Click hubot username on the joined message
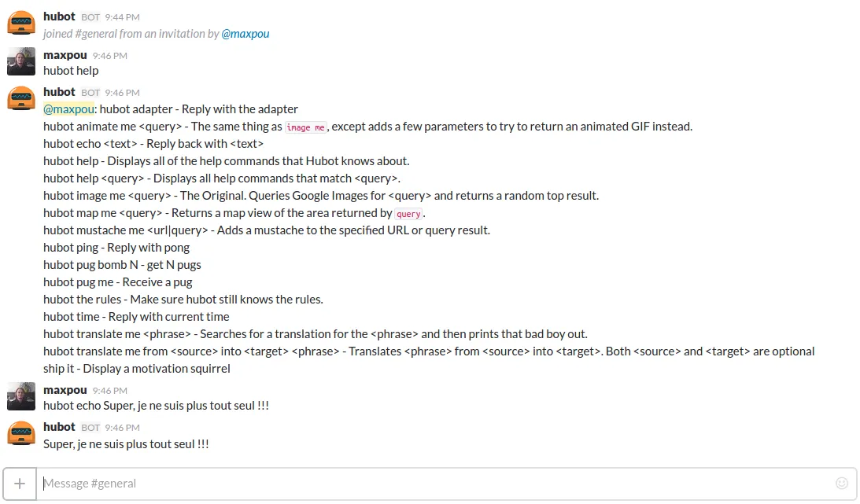Viewport: 860px width, 504px height. point(59,17)
